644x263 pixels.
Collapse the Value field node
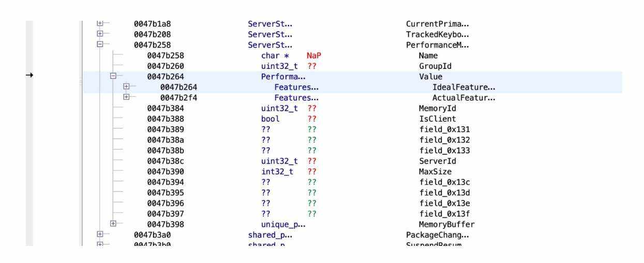point(114,77)
